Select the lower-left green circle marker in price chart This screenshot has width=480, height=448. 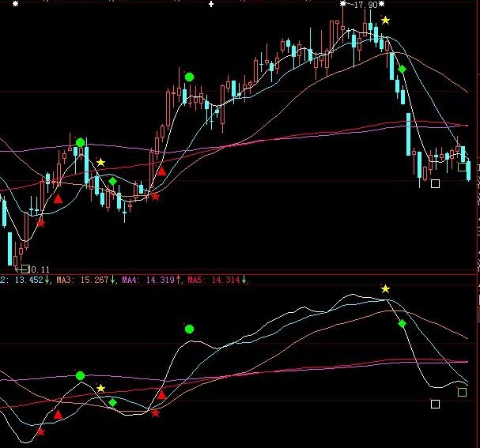pos(80,142)
